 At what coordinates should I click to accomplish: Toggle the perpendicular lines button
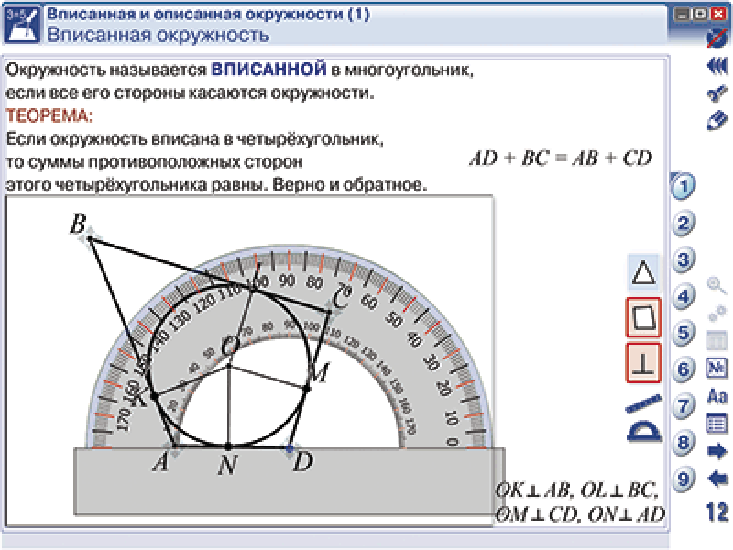(645, 362)
